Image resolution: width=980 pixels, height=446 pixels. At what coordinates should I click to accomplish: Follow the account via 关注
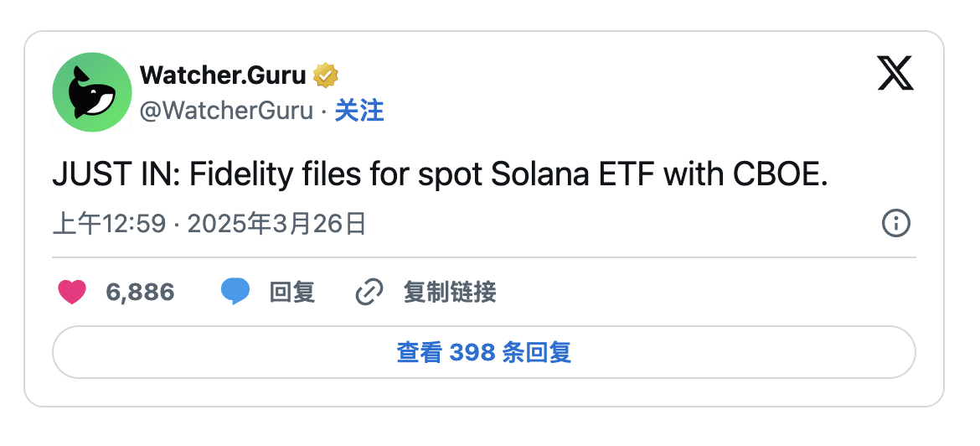359,111
